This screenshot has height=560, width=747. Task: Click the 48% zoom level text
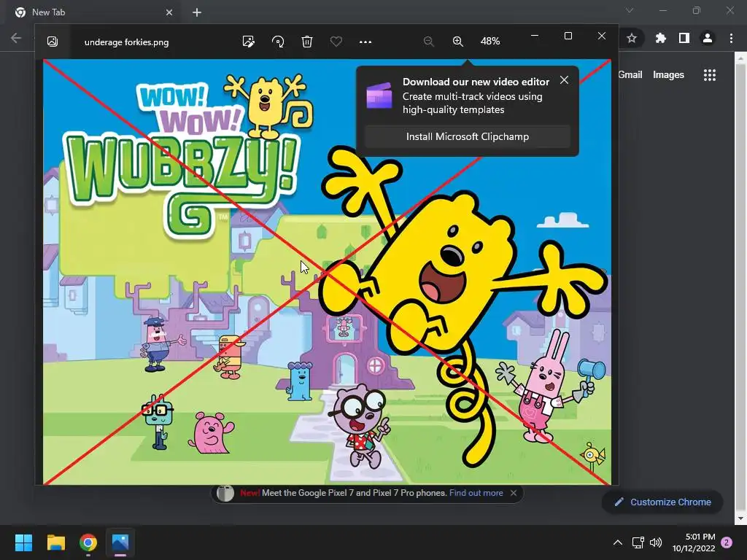[490, 42]
